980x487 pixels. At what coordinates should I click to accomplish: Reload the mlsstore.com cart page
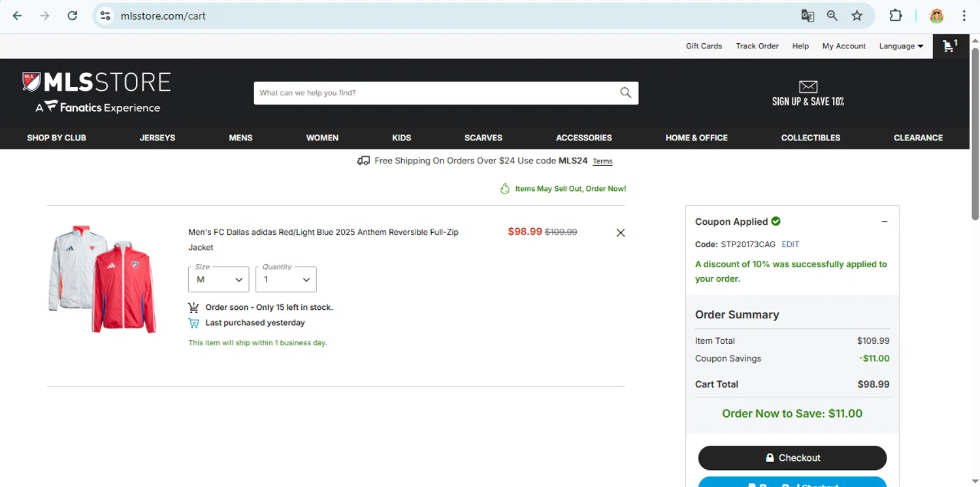[73, 16]
